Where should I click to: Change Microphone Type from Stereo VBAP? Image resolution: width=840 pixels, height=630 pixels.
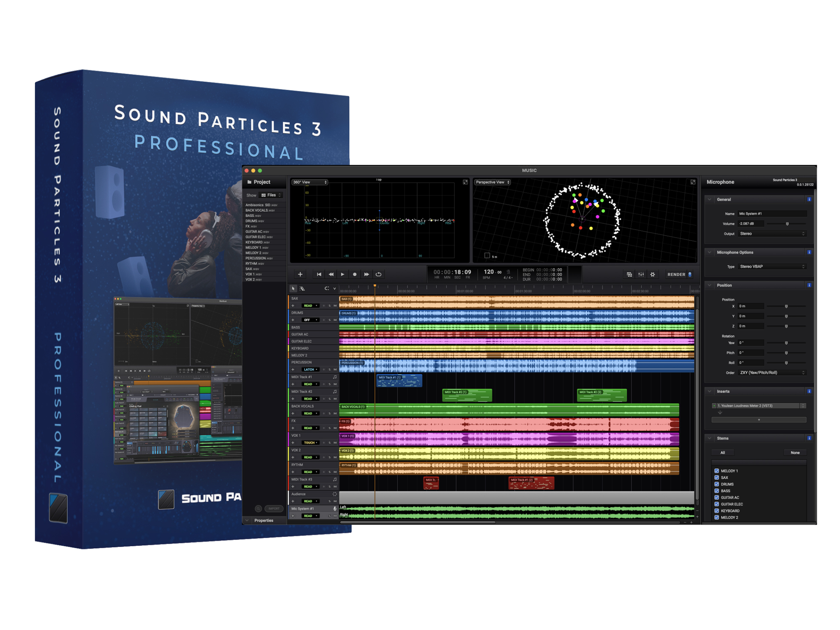pyautogui.click(x=773, y=267)
